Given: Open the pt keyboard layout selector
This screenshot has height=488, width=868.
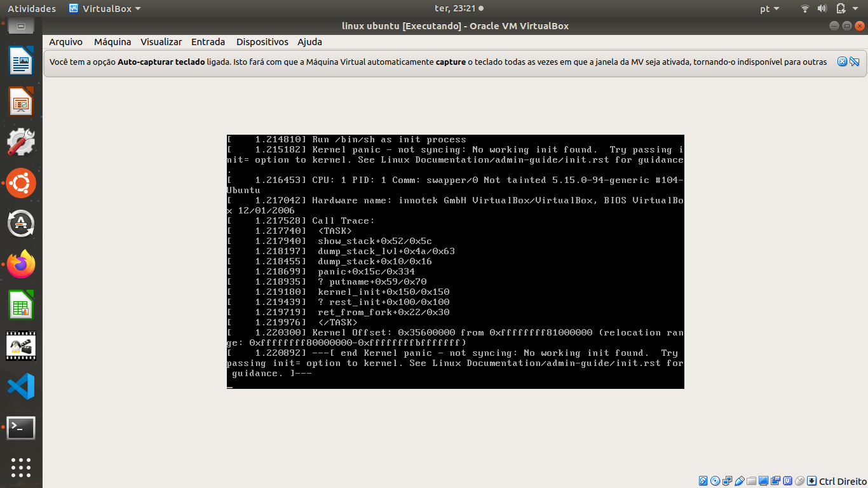Looking at the screenshot, I should pyautogui.click(x=770, y=8).
